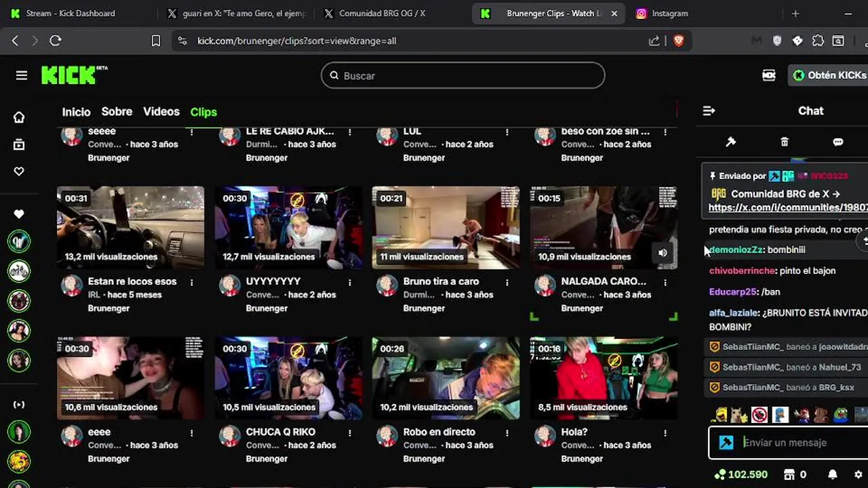Click the 102.590 channel points balance
This screenshot has height=488, width=868.
tap(742, 474)
